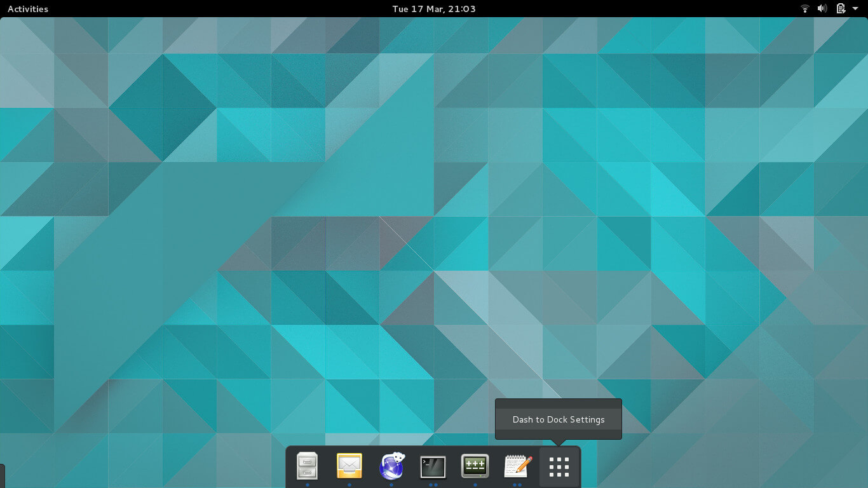
Task: Click the Dash to Dock Settings tooltip text
Action: click(x=559, y=419)
